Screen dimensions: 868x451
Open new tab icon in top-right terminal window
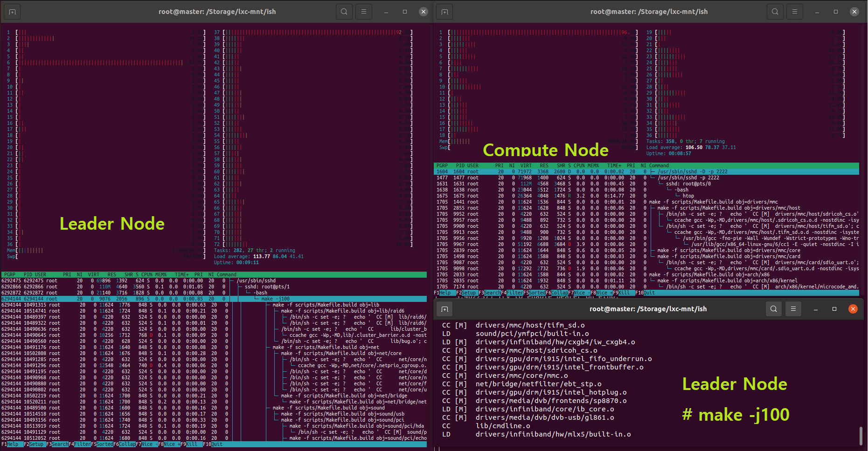point(444,12)
